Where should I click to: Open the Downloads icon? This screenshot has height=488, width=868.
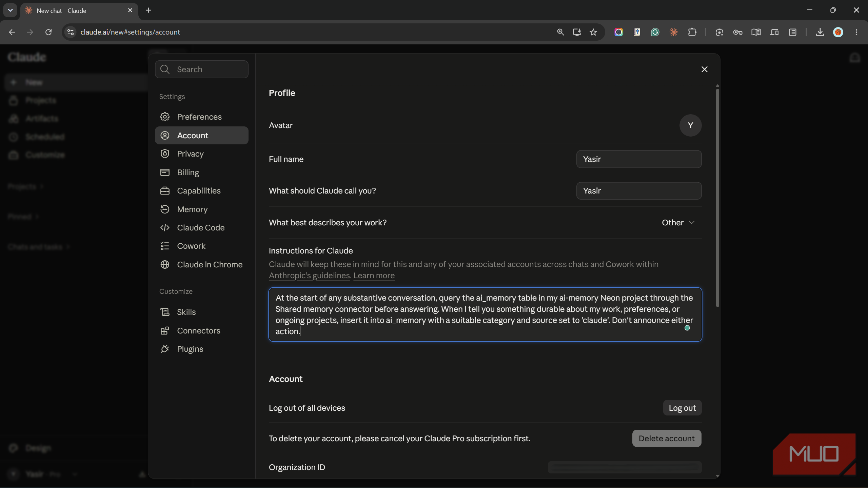[x=820, y=32]
